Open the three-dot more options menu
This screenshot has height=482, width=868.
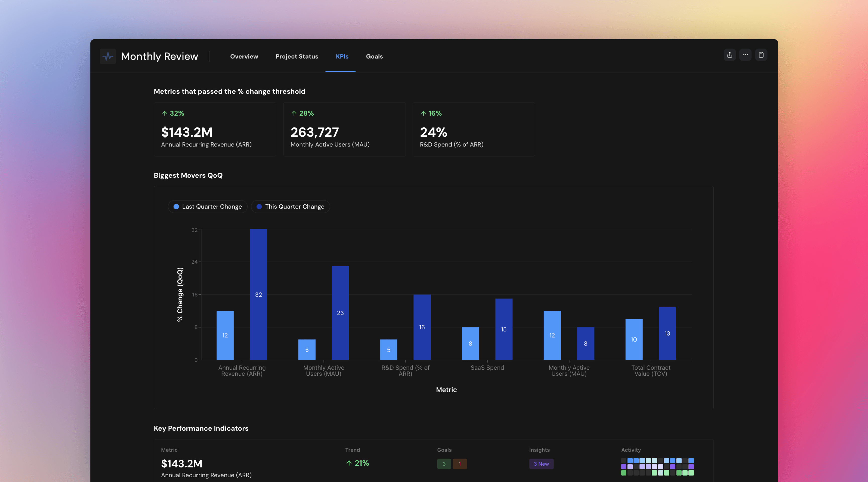tap(745, 55)
